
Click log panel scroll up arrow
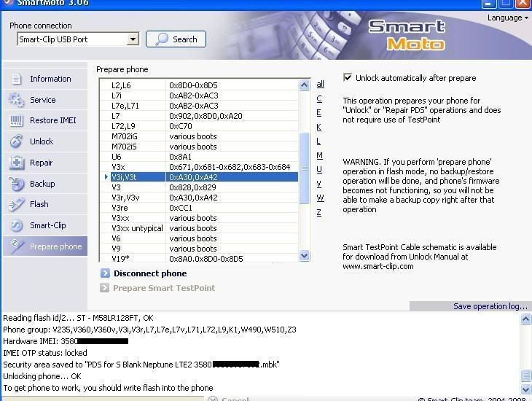click(525, 319)
